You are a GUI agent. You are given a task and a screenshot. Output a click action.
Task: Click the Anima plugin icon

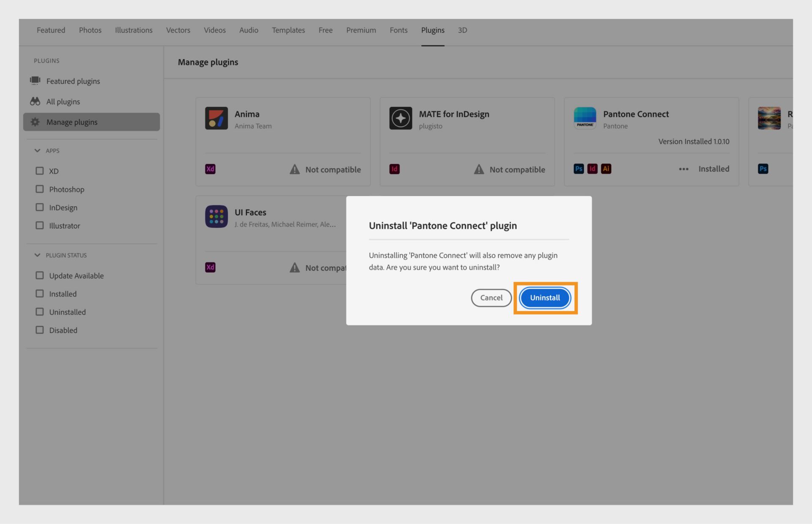click(x=216, y=118)
